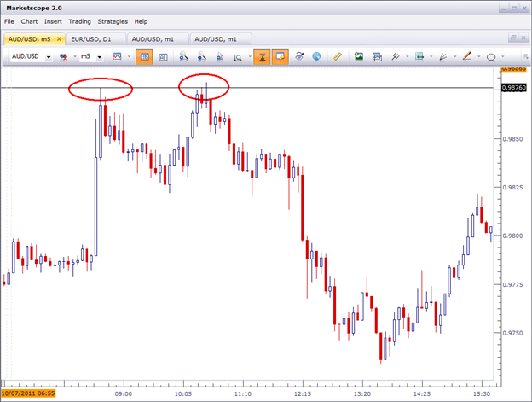Click the first zoom magnifier tool
This screenshot has height=402, width=532.
[183, 56]
